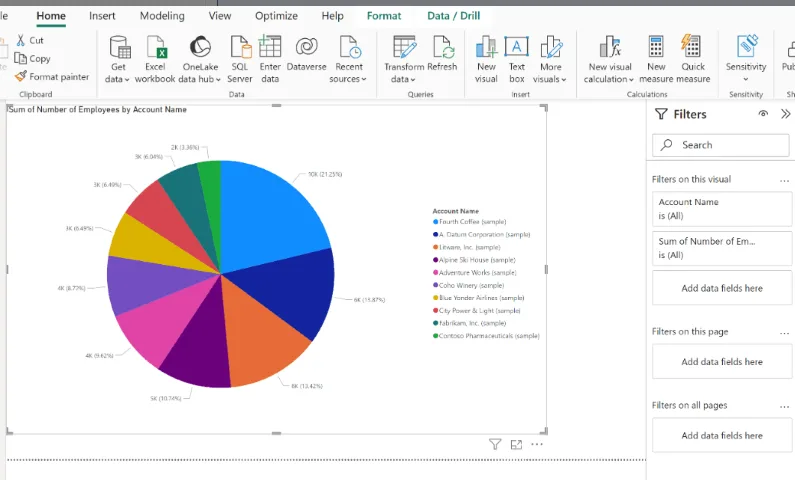795x480 pixels.
Task: Expand the More visuals dropdown
Action: tap(550, 59)
